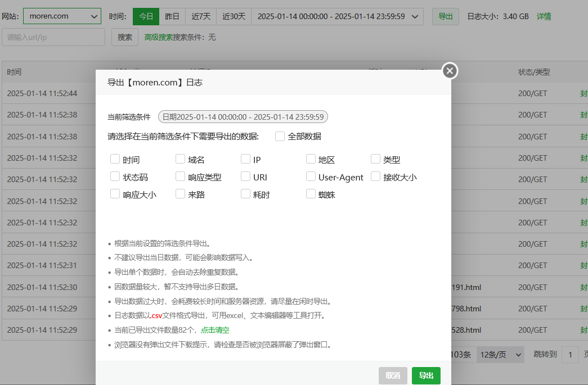Click the 798.html URL cell
Viewport: 588px width, 385px height.
[466, 309]
